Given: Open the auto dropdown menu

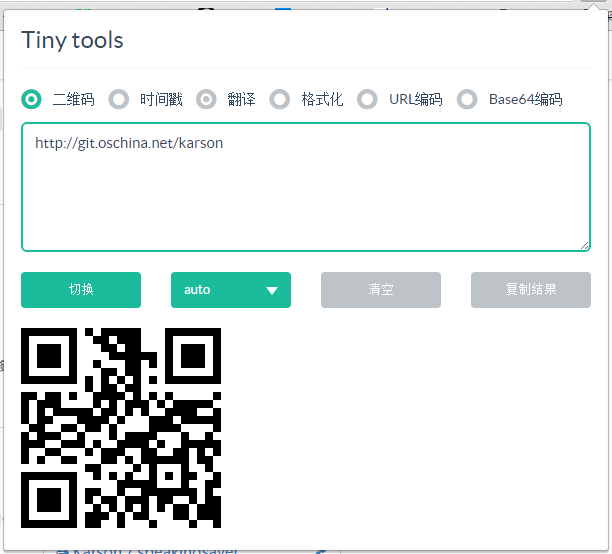Looking at the screenshot, I should click(231, 290).
